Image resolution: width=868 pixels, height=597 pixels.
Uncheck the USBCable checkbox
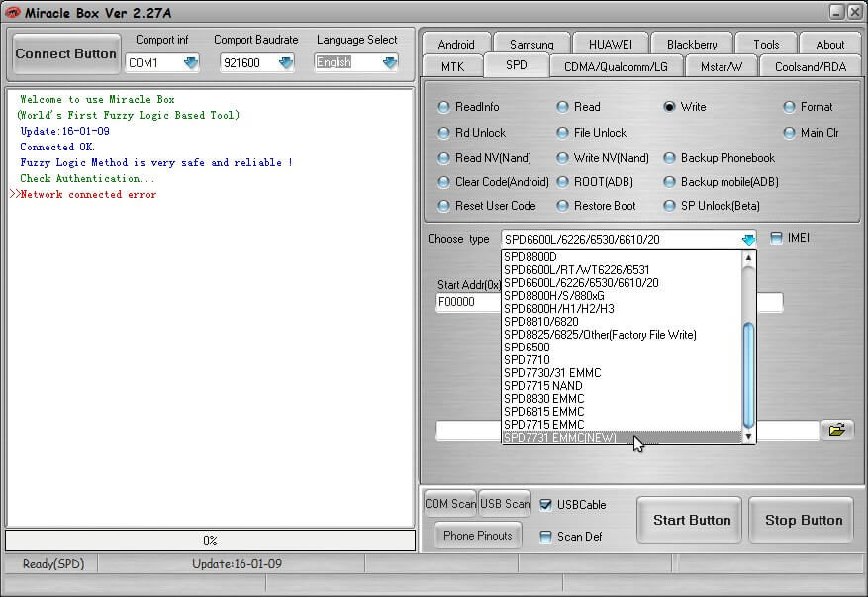pos(545,505)
